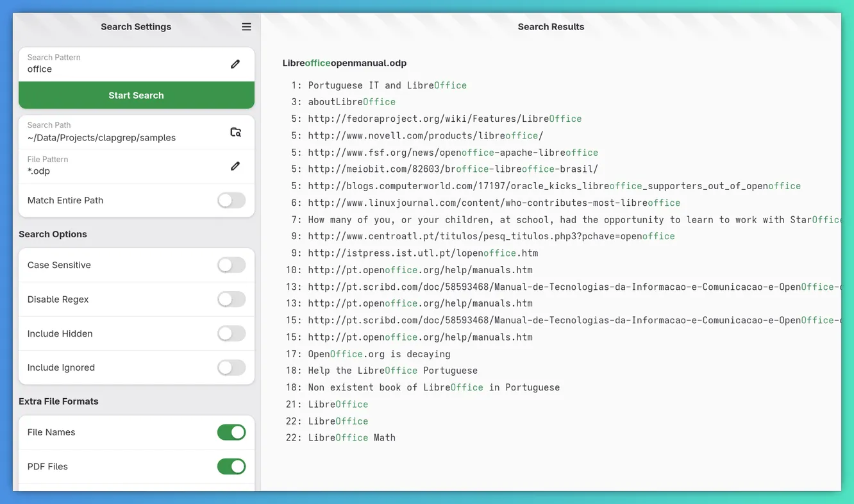This screenshot has width=854, height=504.
Task: Select the blogs.computerworld.com result line
Action: pos(555,186)
